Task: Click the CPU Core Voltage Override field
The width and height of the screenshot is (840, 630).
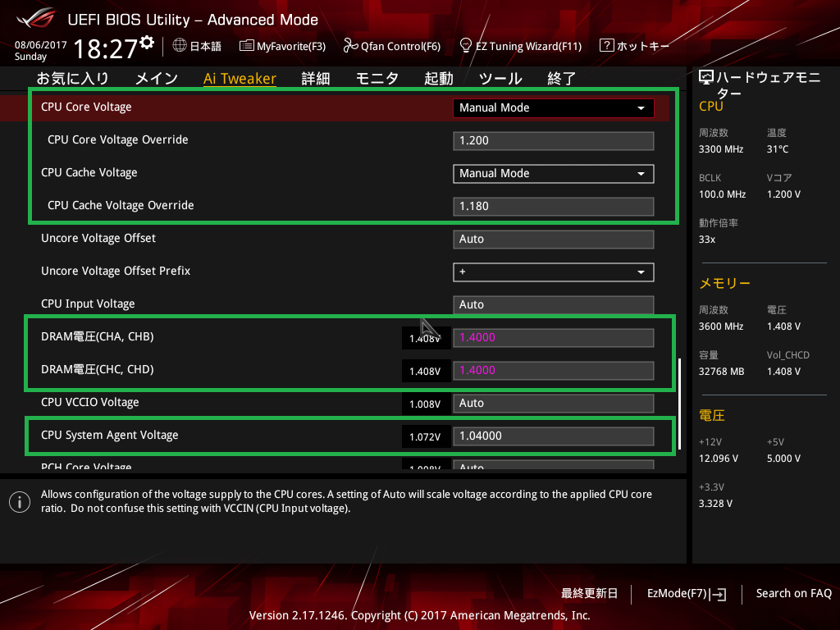Action: pyautogui.click(x=554, y=141)
